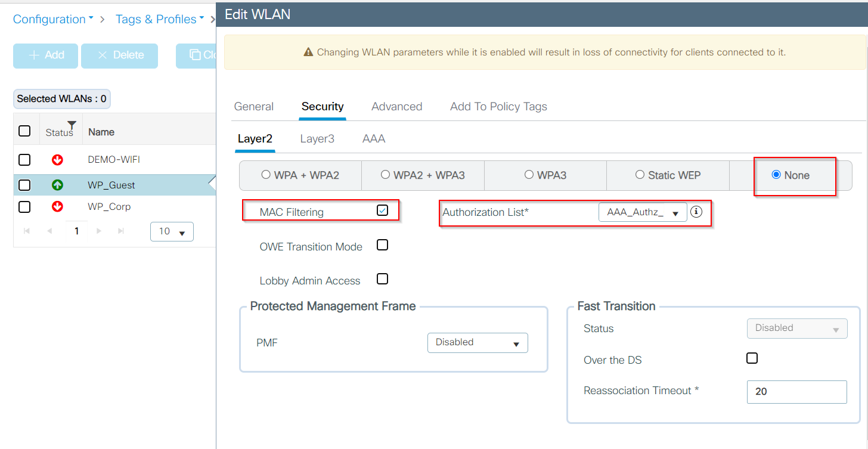Expand the Tags & Profiles breadcrumb menu
This screenshot has width=868, height=449.
tap(160, 19)
